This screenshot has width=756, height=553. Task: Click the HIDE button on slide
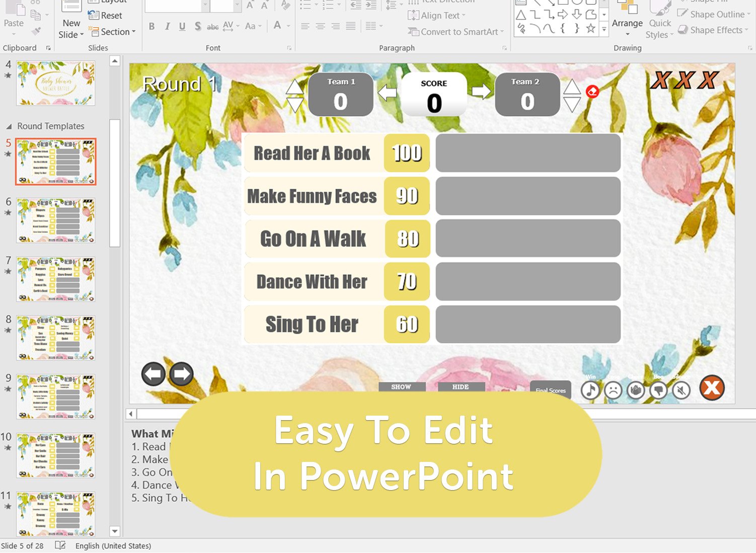click(x=461, y=387)
